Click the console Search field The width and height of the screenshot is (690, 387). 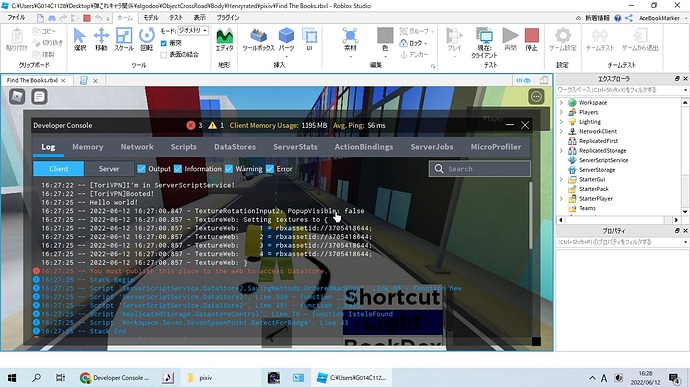[480, 169]
